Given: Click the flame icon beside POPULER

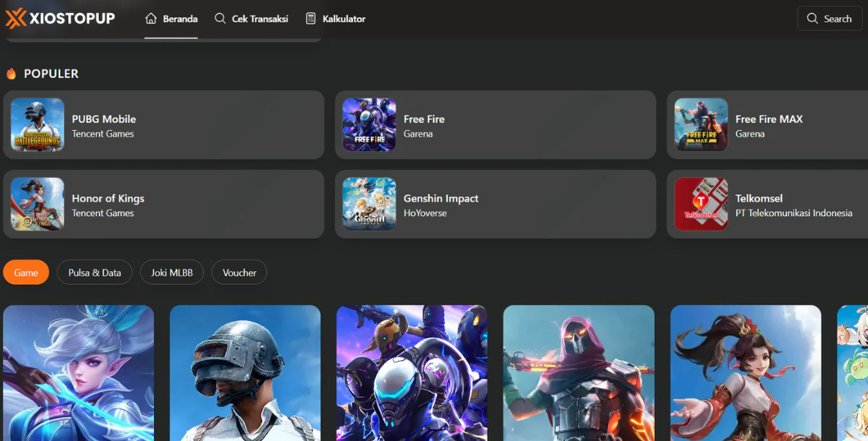Looking at the screenshot, I should [x=11, y=74].
